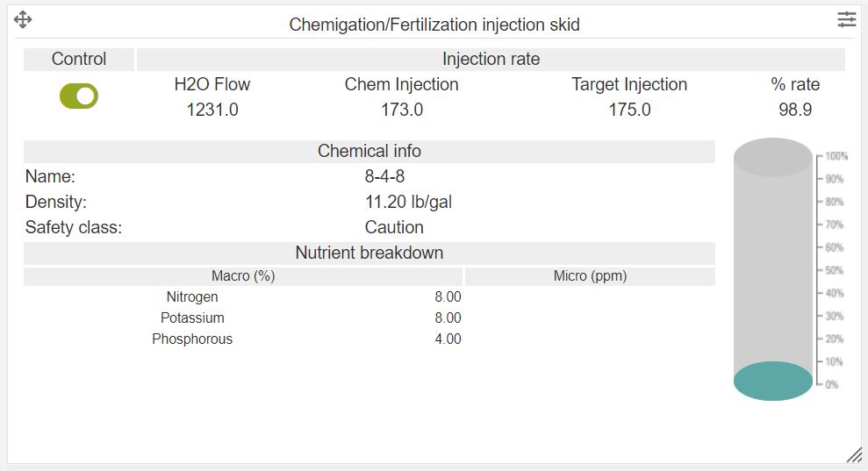Select the Macro (%) column header
Image resolution: width=868 pixels, height=471 pixels.
point(243,276)
